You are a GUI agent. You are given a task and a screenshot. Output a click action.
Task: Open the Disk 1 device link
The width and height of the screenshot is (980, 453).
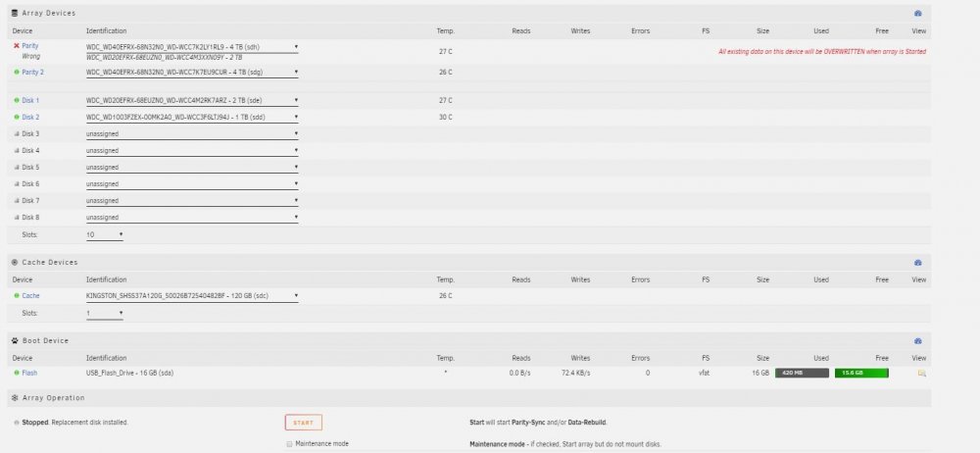point(30,100)
